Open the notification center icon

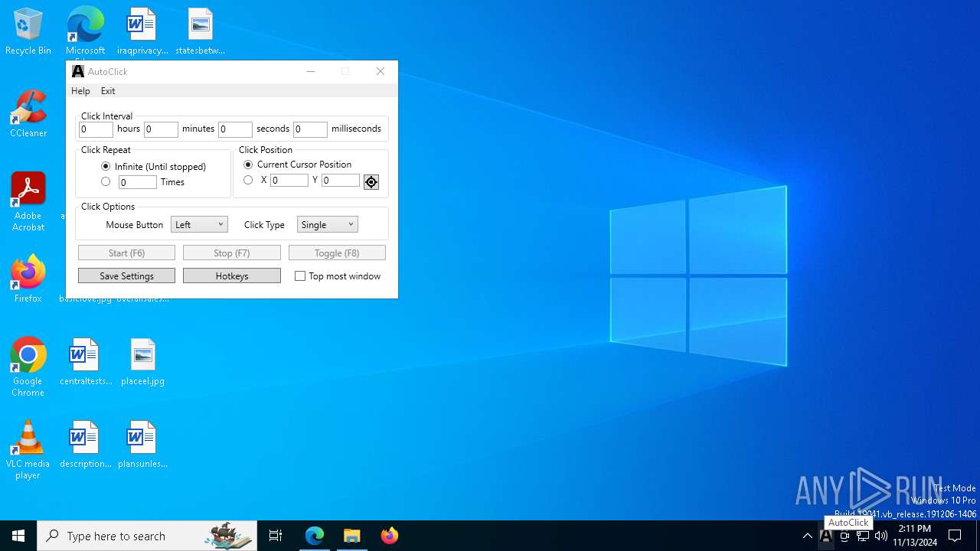point(955,536)
